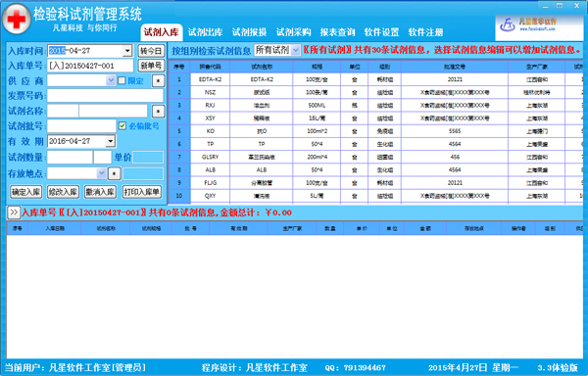The width and height of the screenshot is (588, 376).
Task: Click the >> expand button beside the receipt summary
Action: point(14,212)
